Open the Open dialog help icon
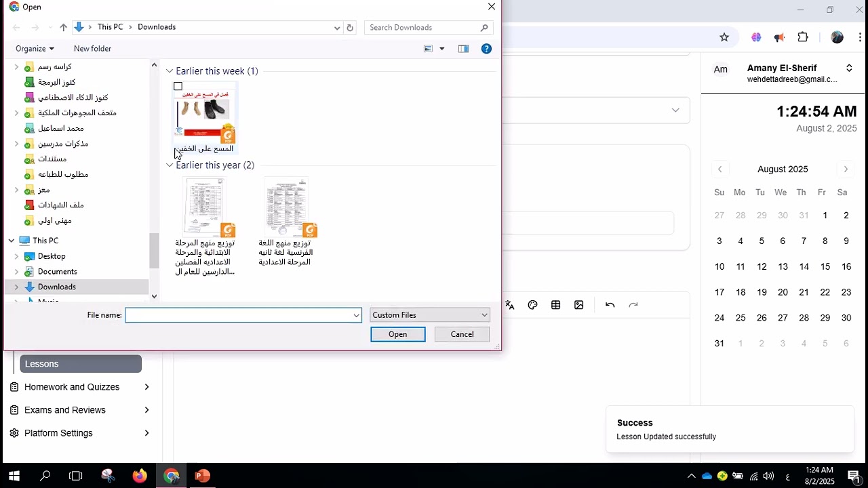The width and height of the screenshot is (868, 488). [486, 49]
